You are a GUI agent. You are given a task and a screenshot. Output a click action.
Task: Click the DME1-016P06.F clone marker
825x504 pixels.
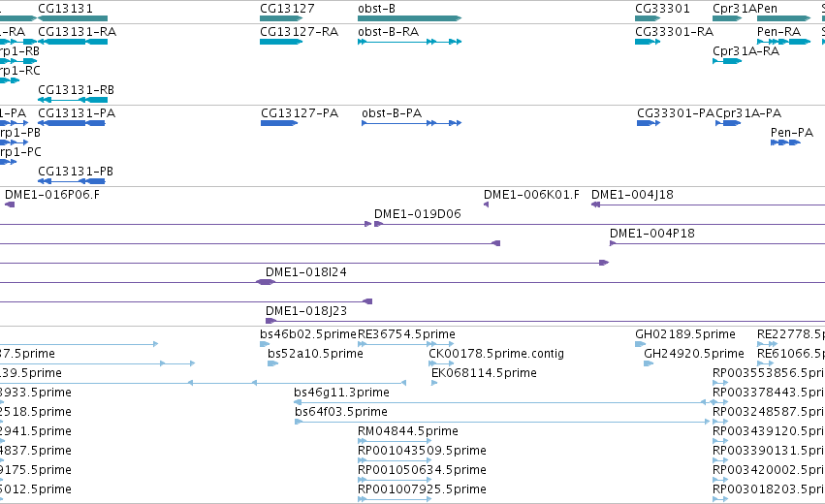tap(10, 205)
